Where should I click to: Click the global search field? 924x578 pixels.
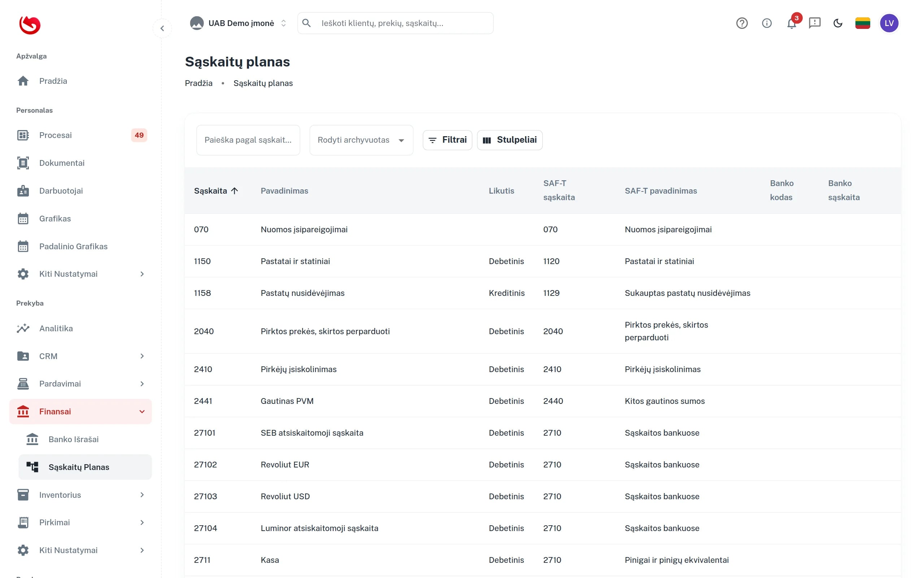395,23
